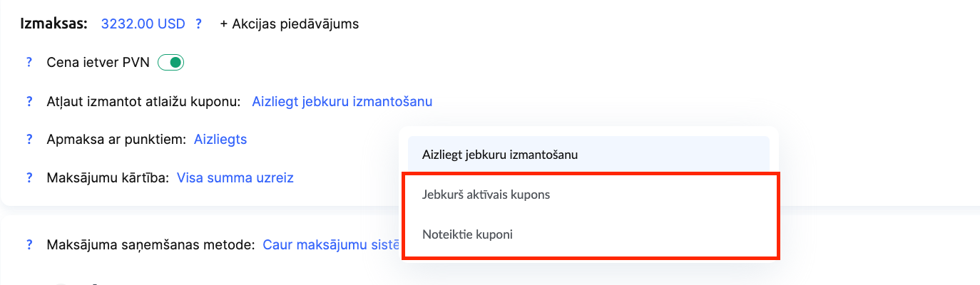Viewport: 980px width, 285px height.
Task: Show help for Atļaut izmantot atlaižu kuponu
Action: click(29, 101)
